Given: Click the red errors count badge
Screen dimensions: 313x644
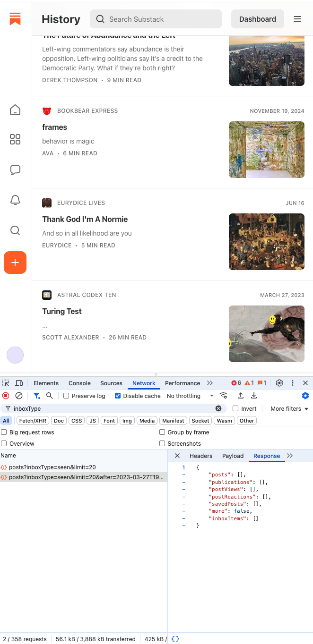Looking at the screenshot, I should pyautogui.click(x=236, y=383).
